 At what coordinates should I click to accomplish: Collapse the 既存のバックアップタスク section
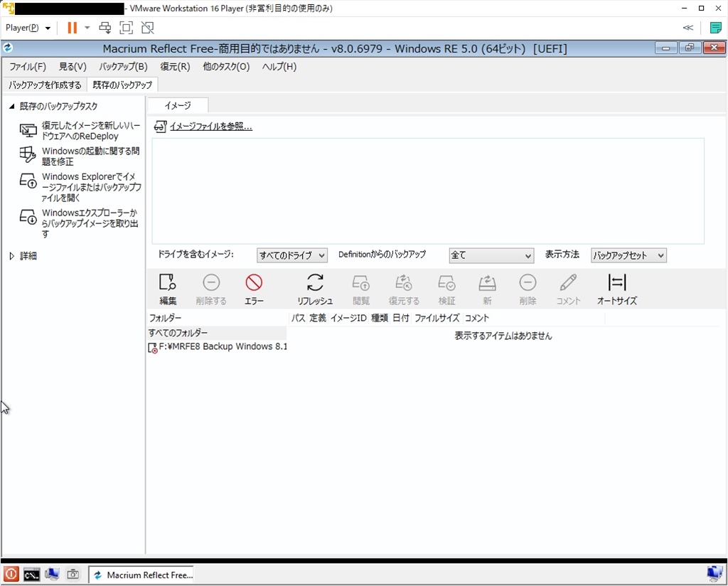(x=12, y=107)
